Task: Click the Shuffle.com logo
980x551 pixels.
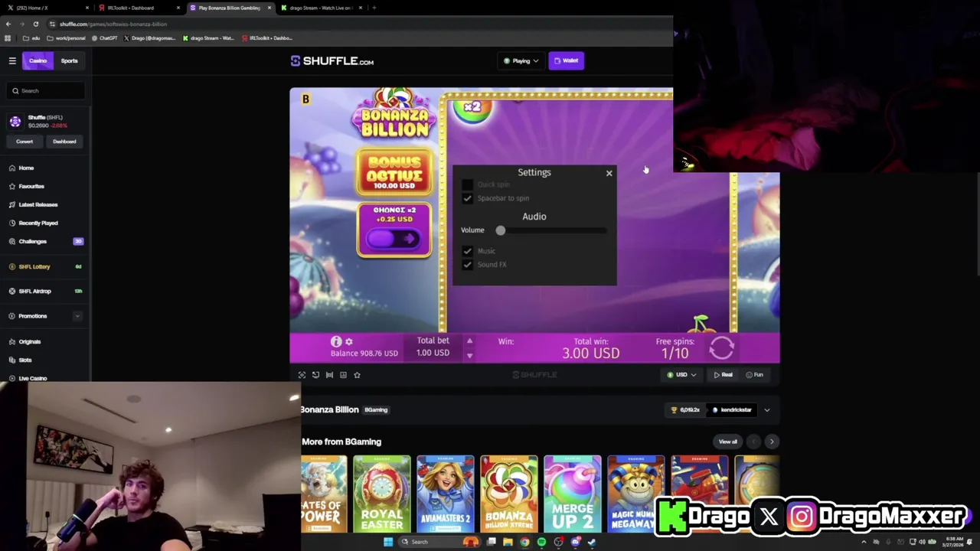Action: 332,60
